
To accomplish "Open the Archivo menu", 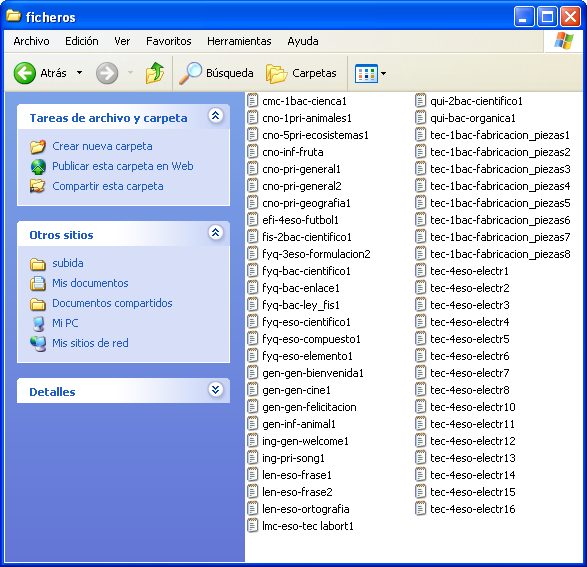I will point(31,41).
